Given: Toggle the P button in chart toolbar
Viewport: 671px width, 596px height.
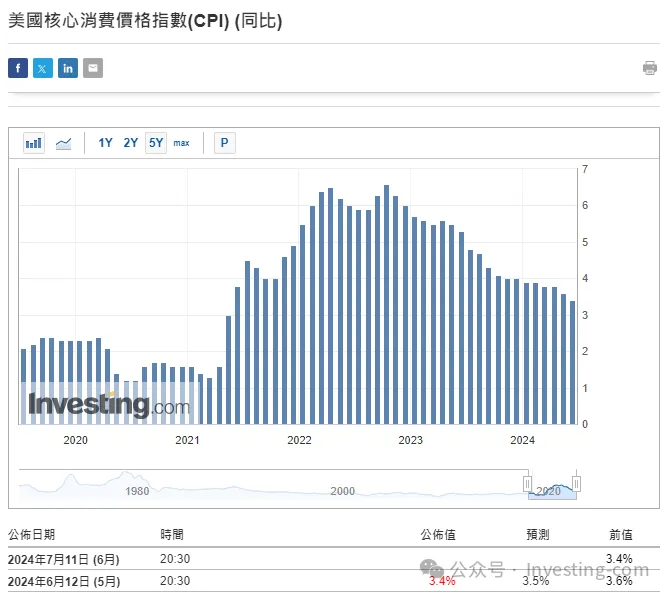Looking at the screenshot, I should tap(224, 143).
